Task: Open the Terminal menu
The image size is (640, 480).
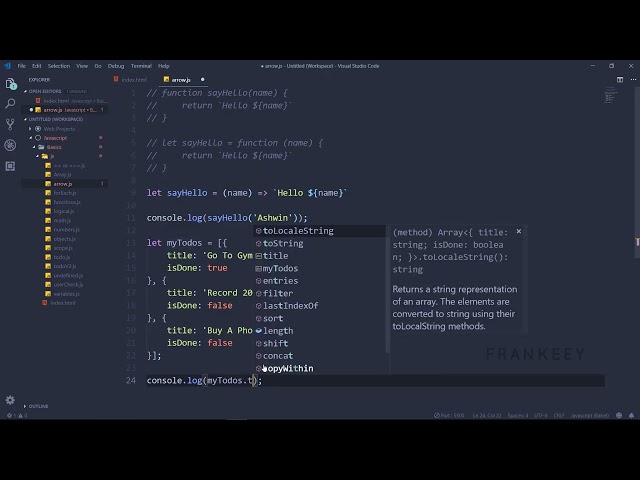Action: (x=141, y=66)
